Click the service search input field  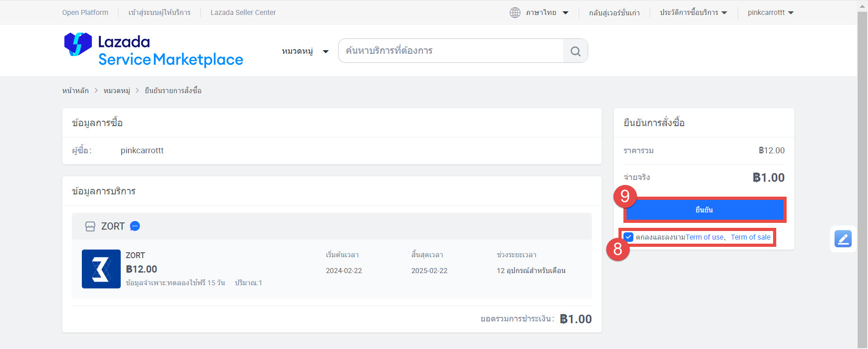point(451,51)
